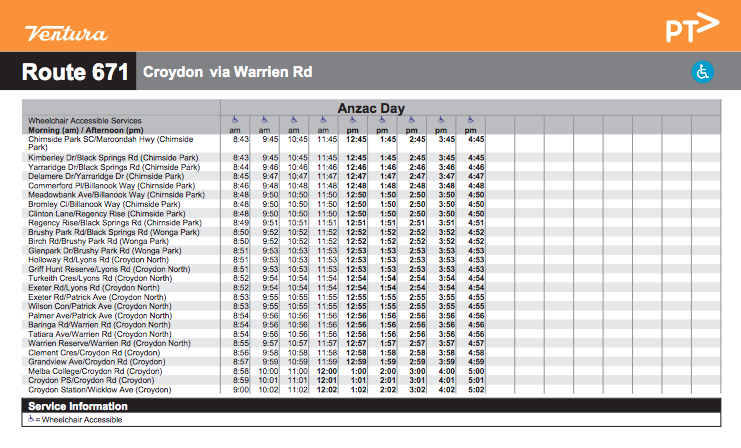Screen dimensions: 741x448
Task: Click wheelchair icon above the 3:45 pm column
Action: coord(440,120)
